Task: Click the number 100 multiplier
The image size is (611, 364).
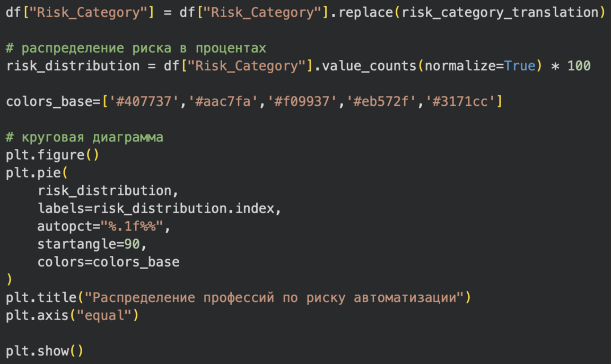Action: click(x=579, y=66)
